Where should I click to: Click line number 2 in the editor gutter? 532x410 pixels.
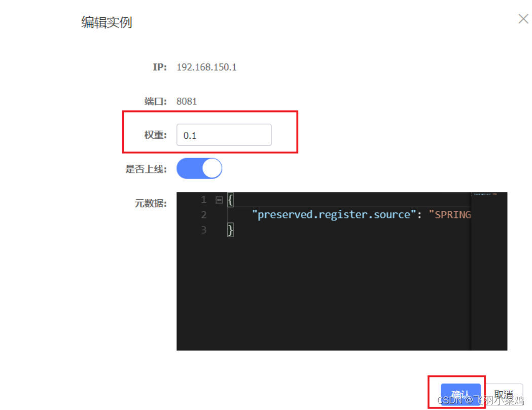pyautogui.click(x=203, y=215)
